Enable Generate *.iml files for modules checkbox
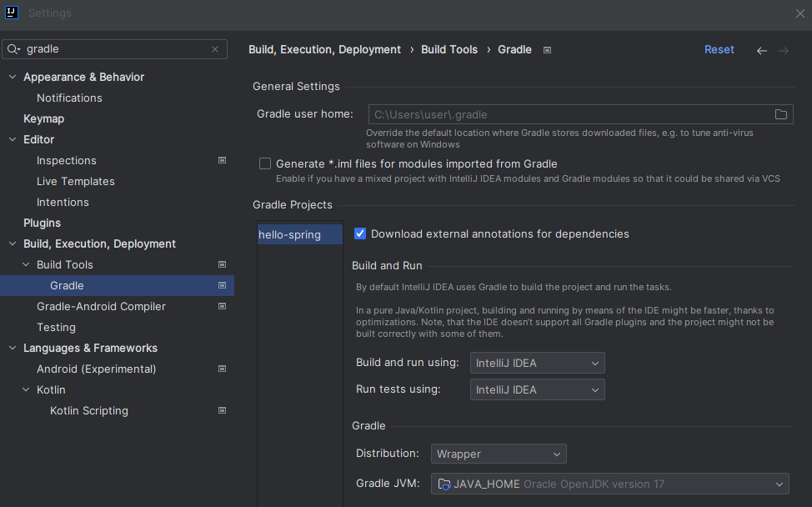Screen dimensions: 812x507 pyautogui.click(x=265, y=163)
